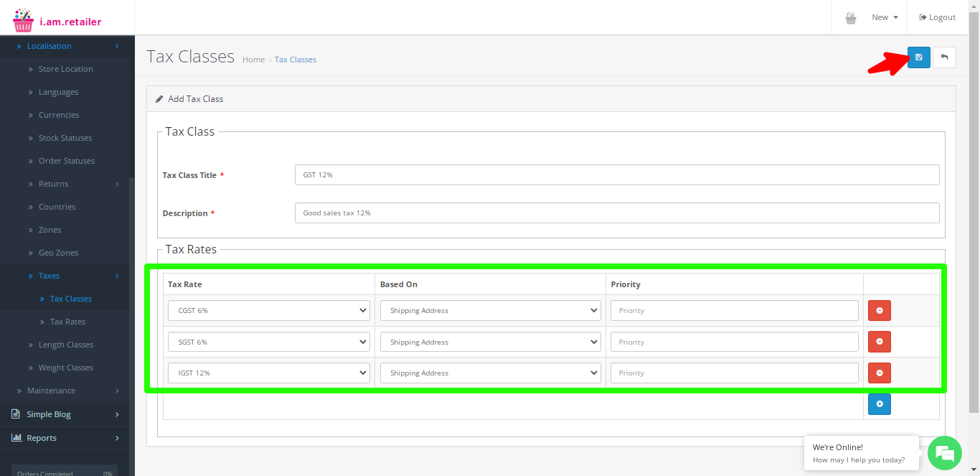
Task: Click the blue save floppy-disk button
Action: point(918,57)
